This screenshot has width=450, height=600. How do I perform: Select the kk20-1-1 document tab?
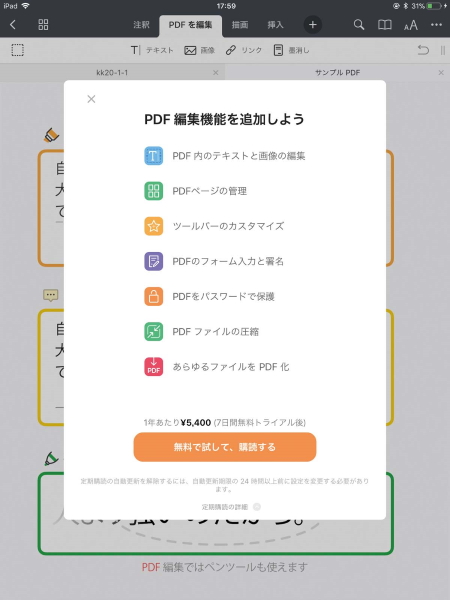[x=112, y=72]
